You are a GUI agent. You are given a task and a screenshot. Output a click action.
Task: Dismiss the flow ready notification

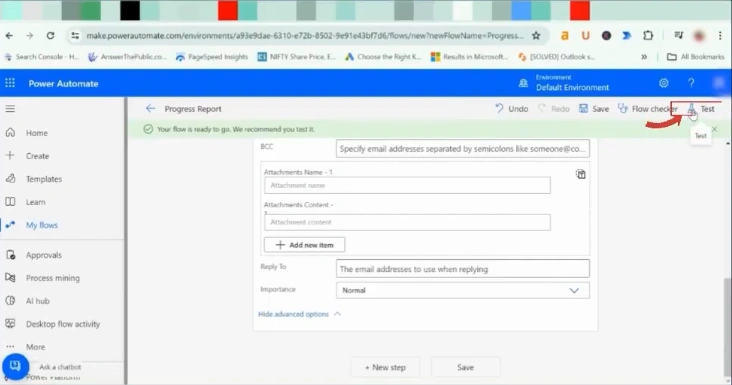[x=714, y=129]
